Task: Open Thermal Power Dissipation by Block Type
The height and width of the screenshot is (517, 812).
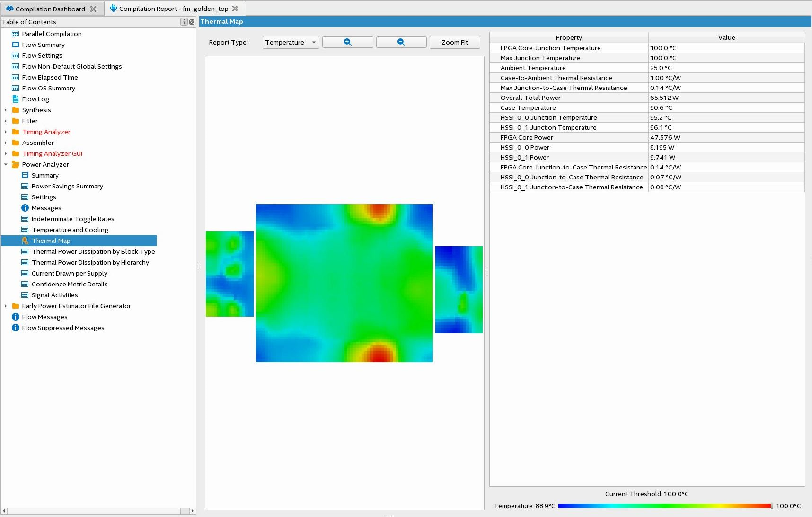Action: (93, 251)
